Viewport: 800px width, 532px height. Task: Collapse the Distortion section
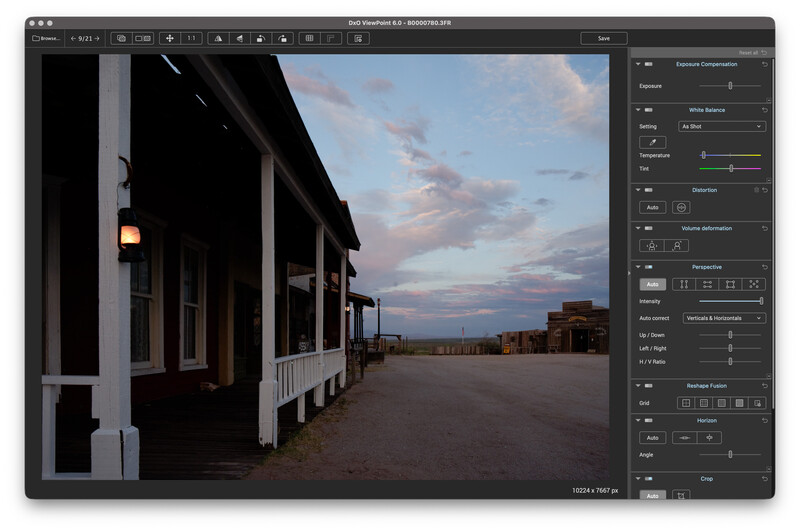[x=638, y=190]
